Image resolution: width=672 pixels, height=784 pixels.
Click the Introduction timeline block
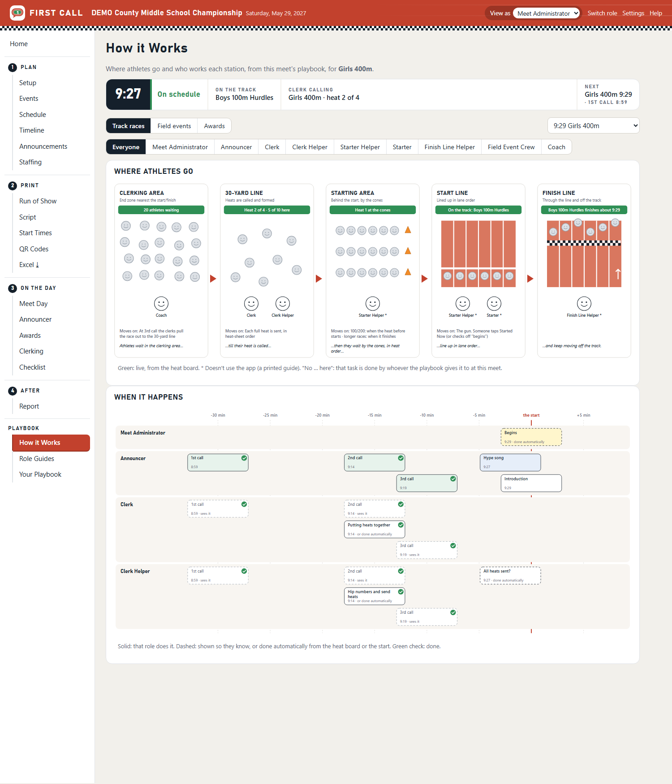531,483
